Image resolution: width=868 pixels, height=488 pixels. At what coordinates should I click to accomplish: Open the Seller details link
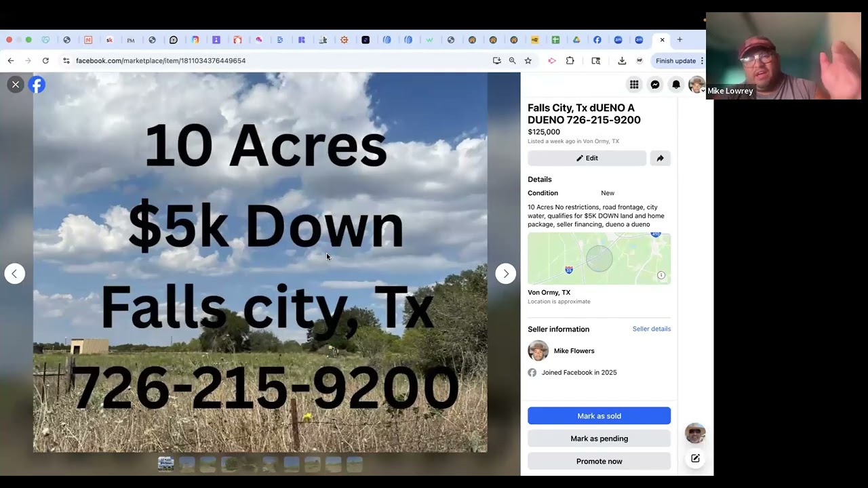652,329
